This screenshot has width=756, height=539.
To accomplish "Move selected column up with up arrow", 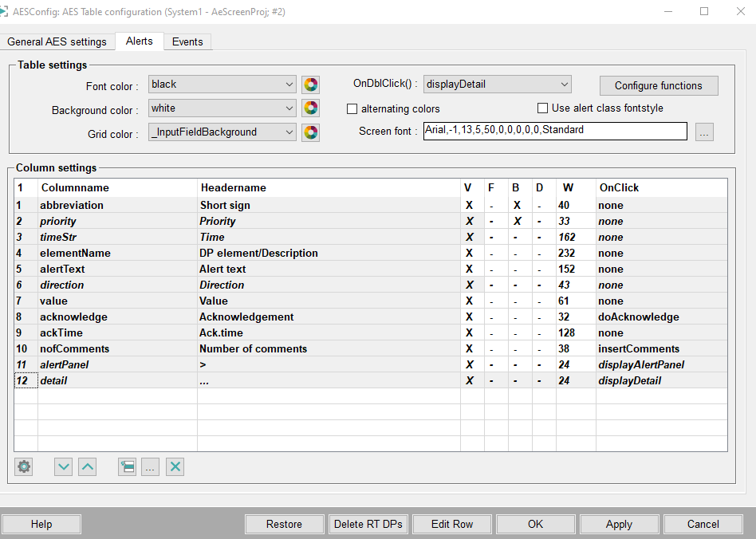I will coord(87,467).
